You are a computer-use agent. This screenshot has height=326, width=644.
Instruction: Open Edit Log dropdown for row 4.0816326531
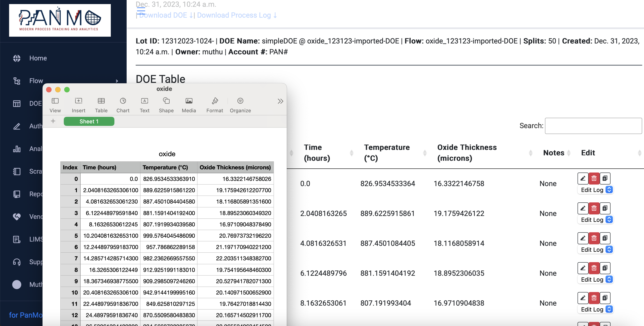click(x=596, y=250)
